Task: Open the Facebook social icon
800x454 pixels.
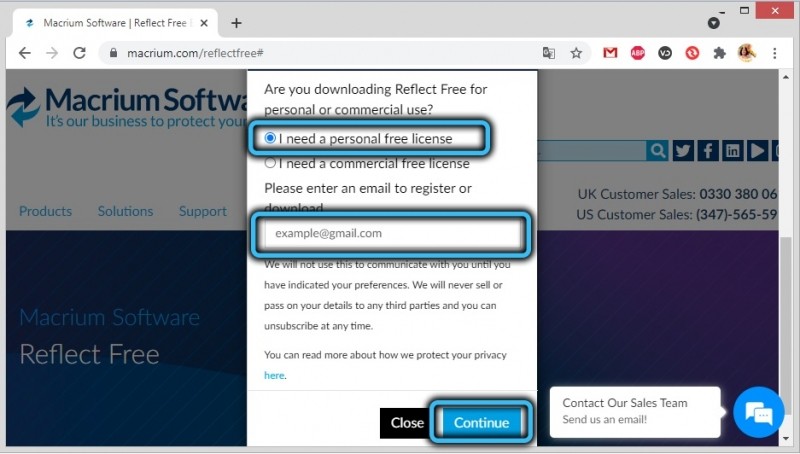Action: [708, 150]
